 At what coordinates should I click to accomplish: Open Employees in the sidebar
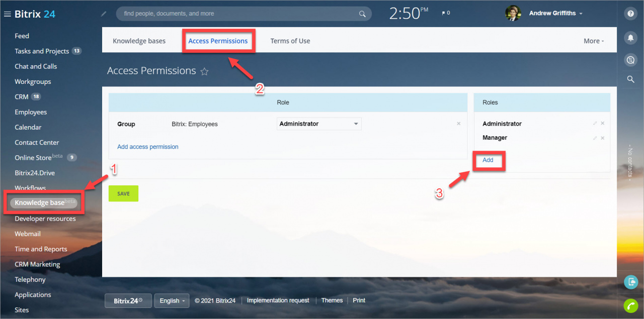click(x=31, y=112)
